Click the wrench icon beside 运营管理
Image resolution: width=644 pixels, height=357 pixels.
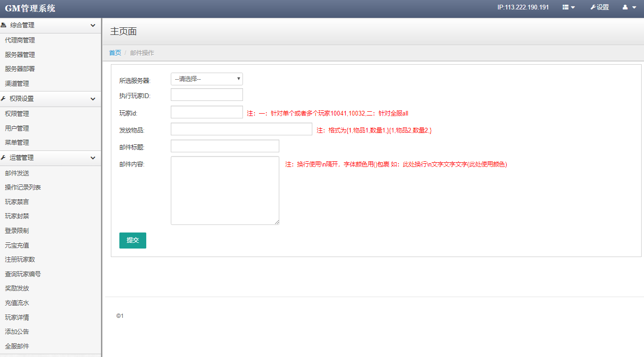click(4, 158)
